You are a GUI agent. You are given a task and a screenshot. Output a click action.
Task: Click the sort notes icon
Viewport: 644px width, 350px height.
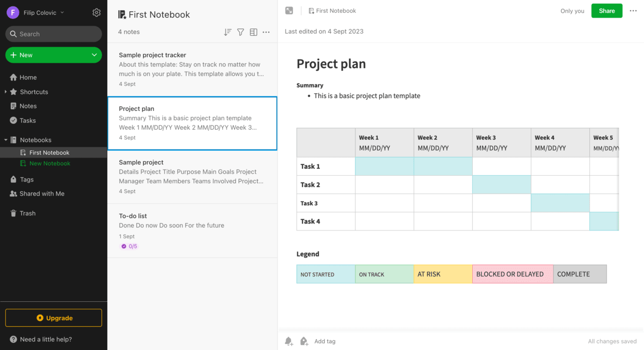[x=228, y=32]
